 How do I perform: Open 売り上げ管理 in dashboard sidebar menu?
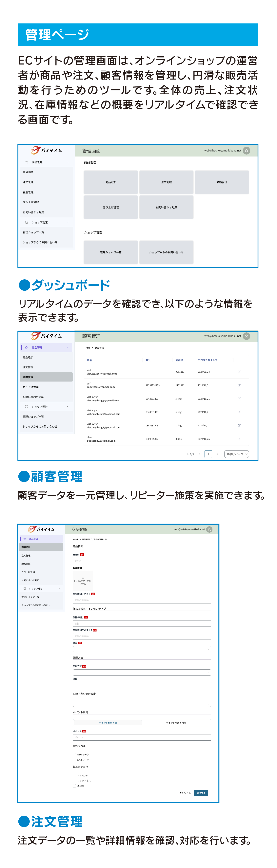click(x=31, y=202)
